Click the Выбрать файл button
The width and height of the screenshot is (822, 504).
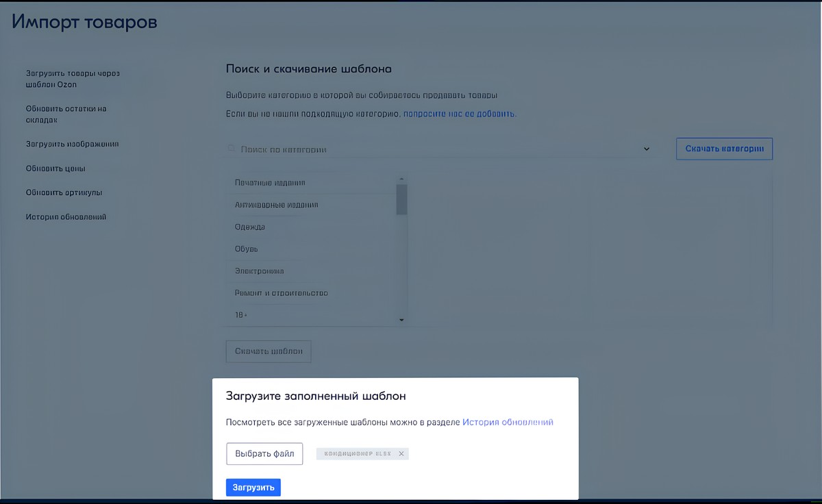[264, 453]
